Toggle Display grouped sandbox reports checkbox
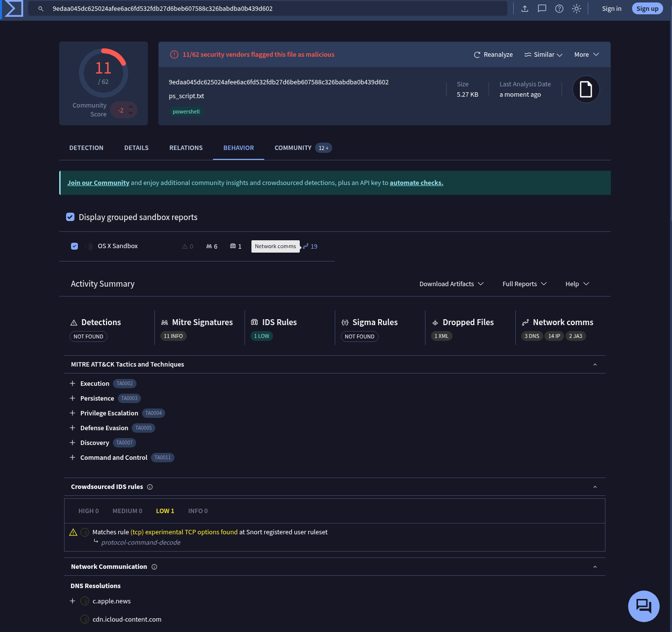 [x=71, y=217]
